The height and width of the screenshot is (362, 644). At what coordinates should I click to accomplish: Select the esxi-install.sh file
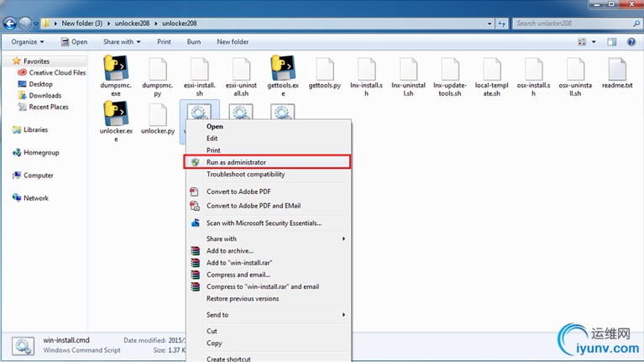[x=200, y=76]
